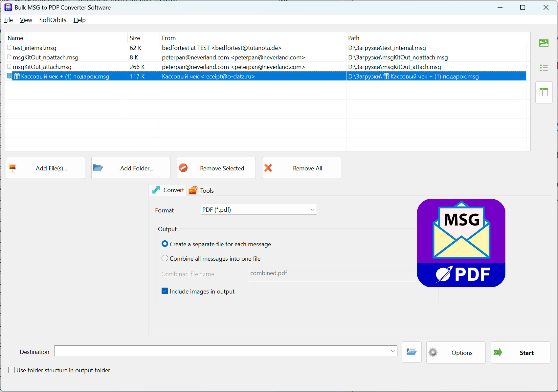Select the test_internal.msg row
This screenshot has height=392, width=558.
tap(266, 48)
